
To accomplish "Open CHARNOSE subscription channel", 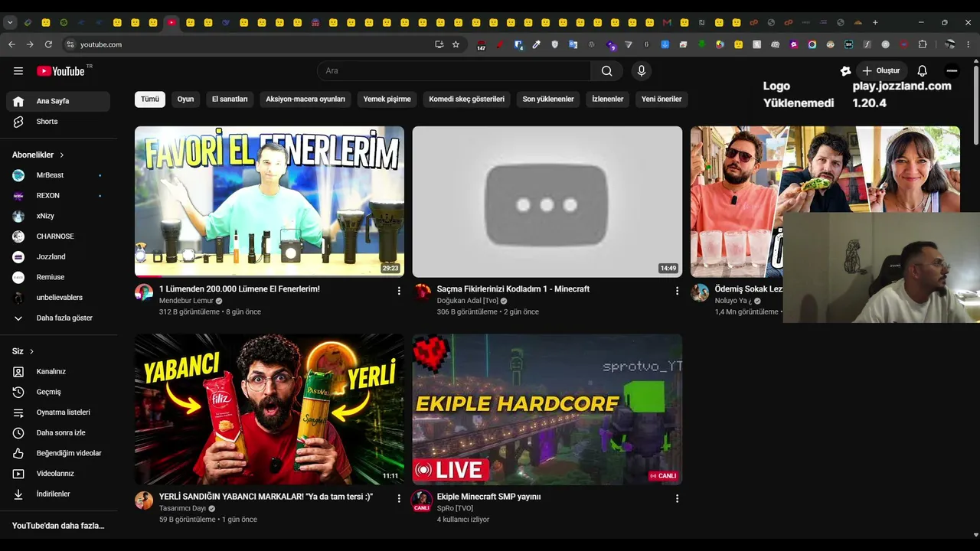I will tap(58, 236).
